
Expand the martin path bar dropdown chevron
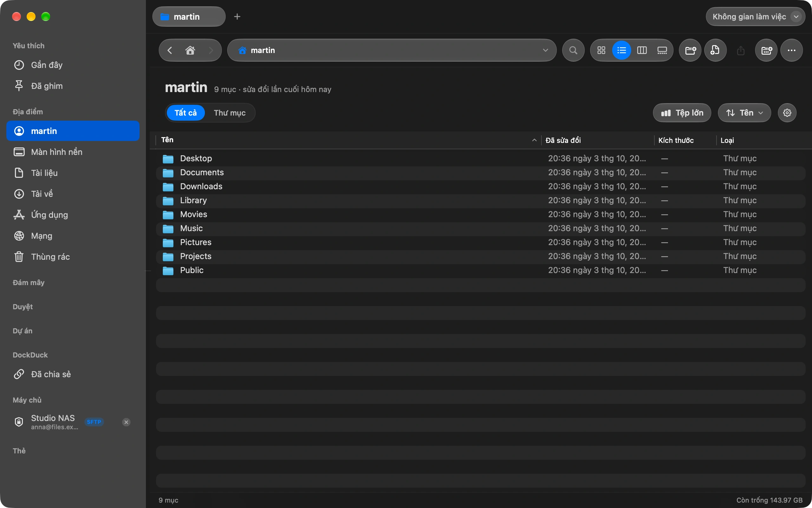tap(545, 50)
